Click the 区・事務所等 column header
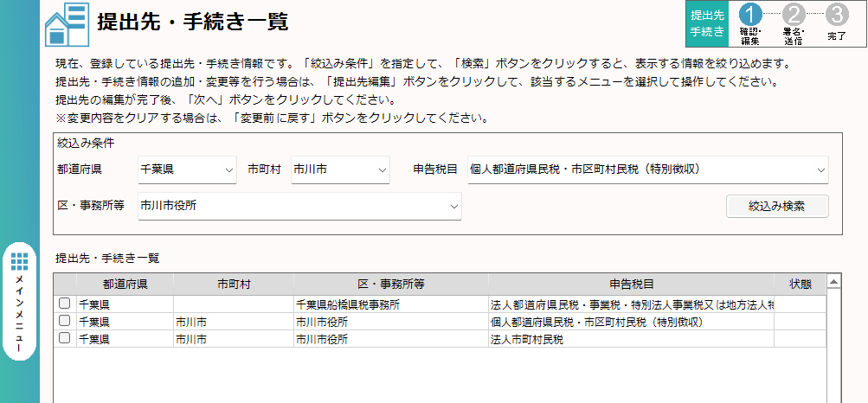868x403 pixels. click(390, 285)
